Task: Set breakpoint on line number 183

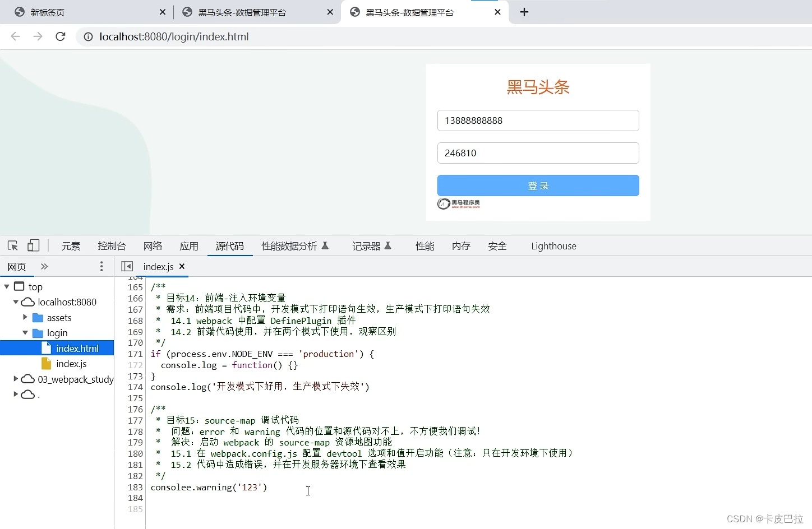Action: pyautogui.click(x=135, y=487)
